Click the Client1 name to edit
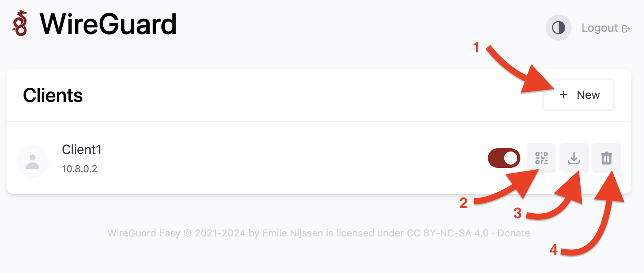 pos(81,149)
